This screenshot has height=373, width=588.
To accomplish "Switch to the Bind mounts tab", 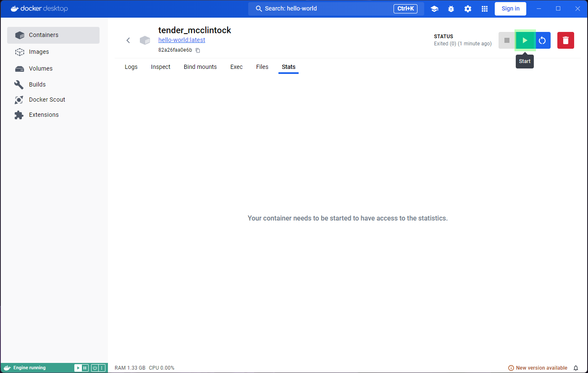I will (200, 67).
